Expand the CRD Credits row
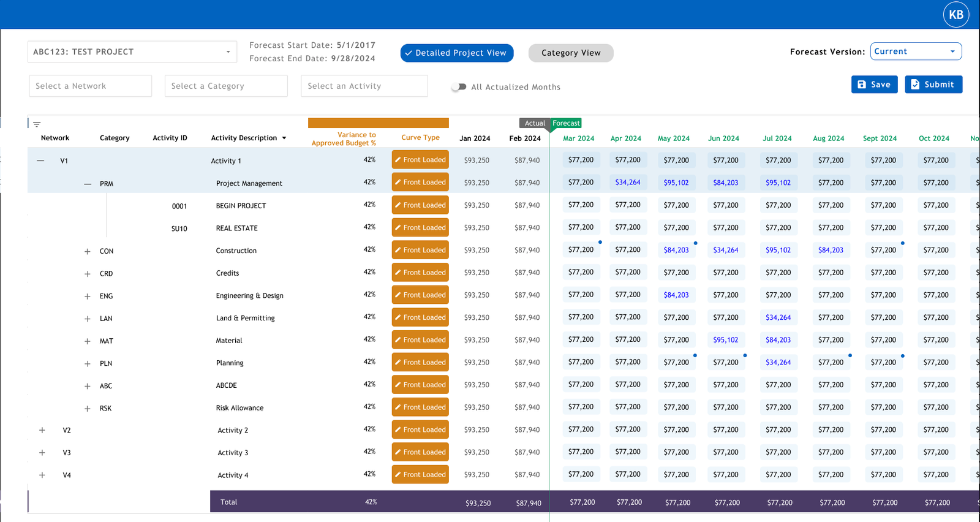Image resolution: width=980 pixels, height=522 pixels. [87, 274]
